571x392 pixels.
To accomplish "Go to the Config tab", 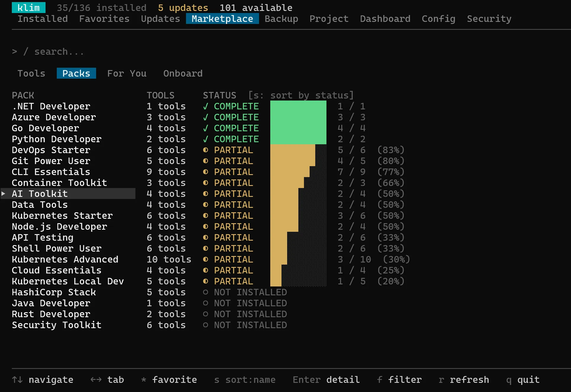I will coord(439,19).
